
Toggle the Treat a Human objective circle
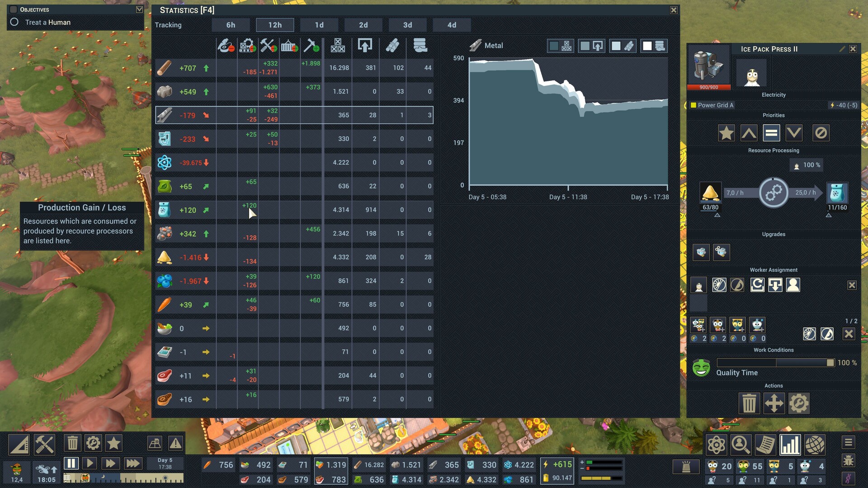click(14, 22)
